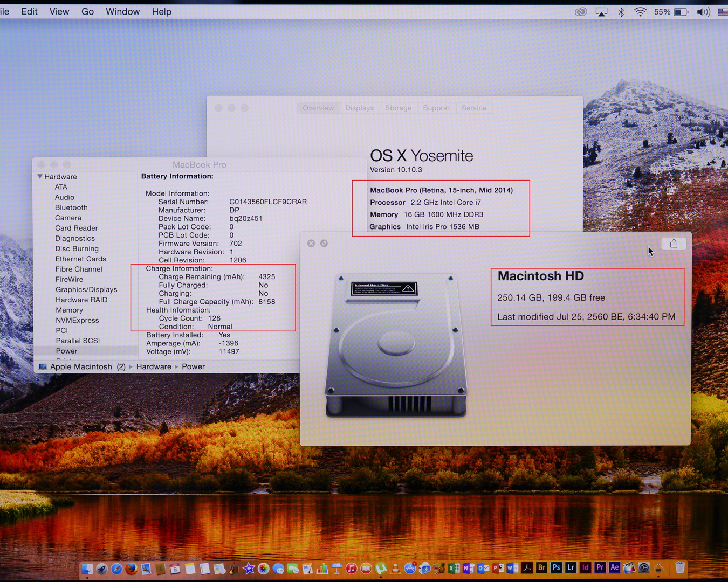Launch Final Cut Pro from Dock
The height and width of the screenshot is (582, 728).
[629, 568]
